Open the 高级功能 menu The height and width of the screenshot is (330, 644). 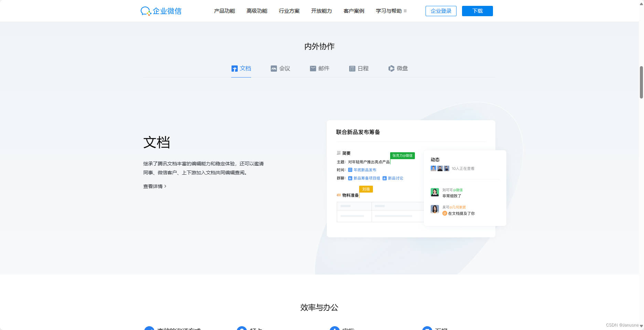coord(257,11)
